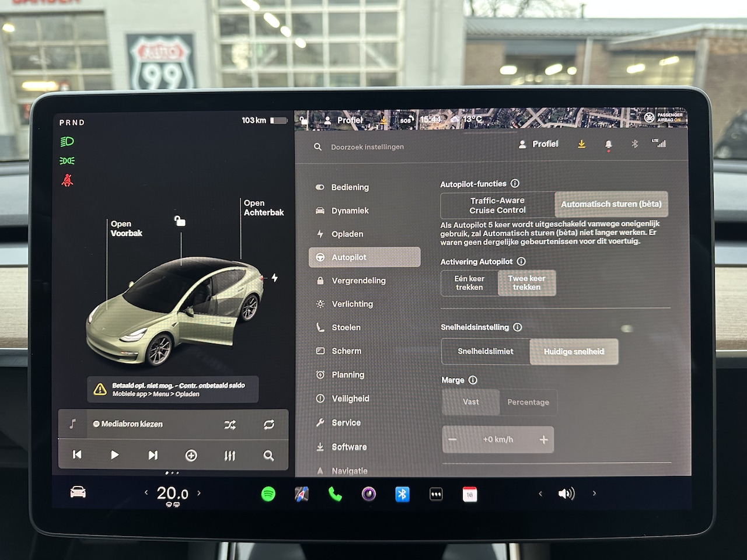Select Traffic-Aware Cruise Control option
The width and height of the screenshot is (747, 560).
tap(497, 205)
